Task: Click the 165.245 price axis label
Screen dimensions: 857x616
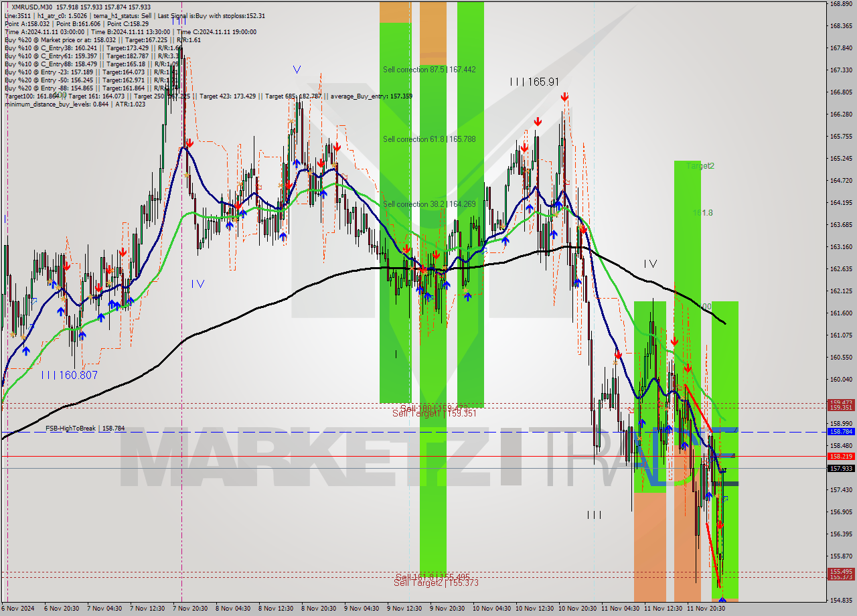Action: 841,158
